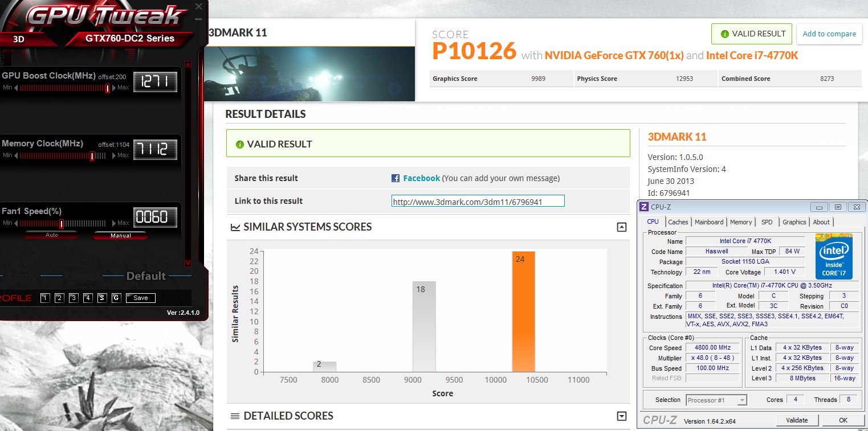
Task: Click the Fan1 Speed value 0060
Action: (155, 217)
